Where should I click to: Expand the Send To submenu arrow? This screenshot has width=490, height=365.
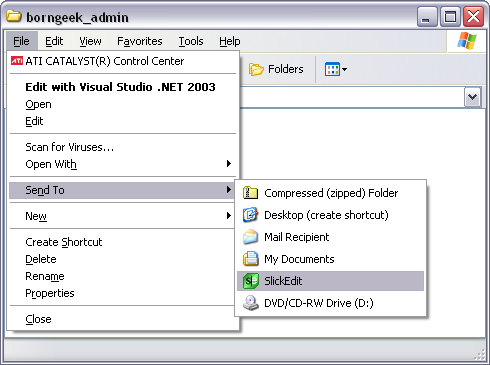[x=229, y=189]
